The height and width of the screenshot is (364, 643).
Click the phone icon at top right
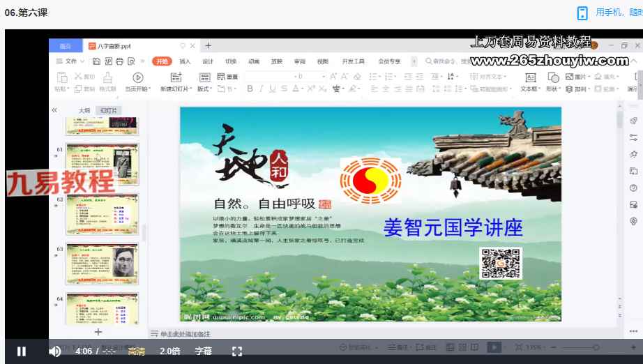(x=582, y=13)
